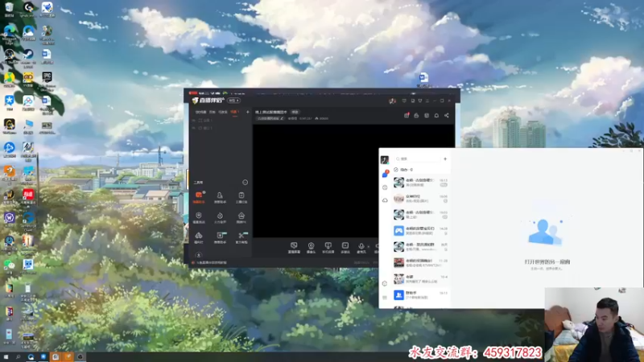Click the plus icon next to chat search
The image size is (644, 362).
point(445,158)
